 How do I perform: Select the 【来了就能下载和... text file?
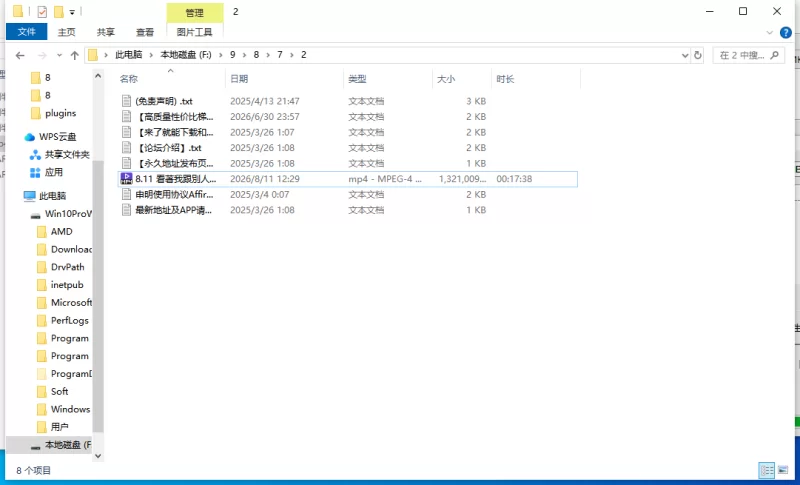pyautogui.click(x=174, y=132)
